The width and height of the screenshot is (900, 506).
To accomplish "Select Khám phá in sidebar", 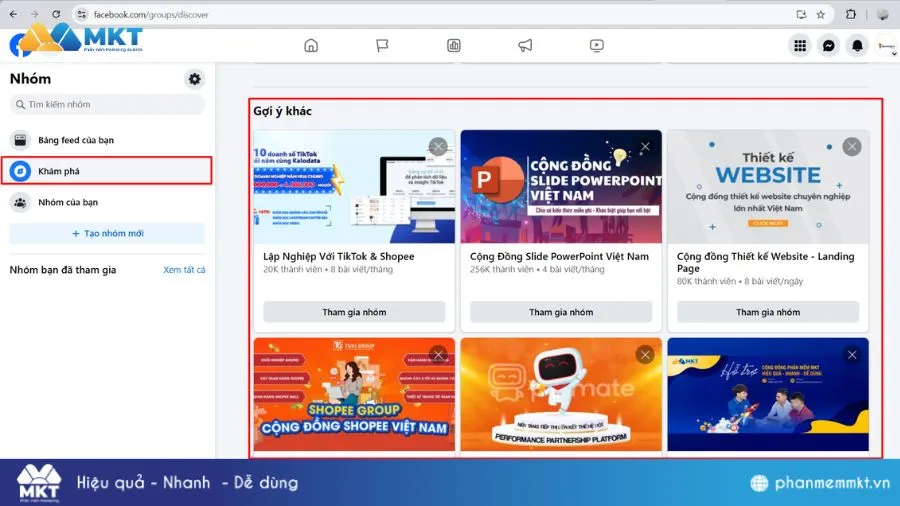I will (x=107, y=171).
